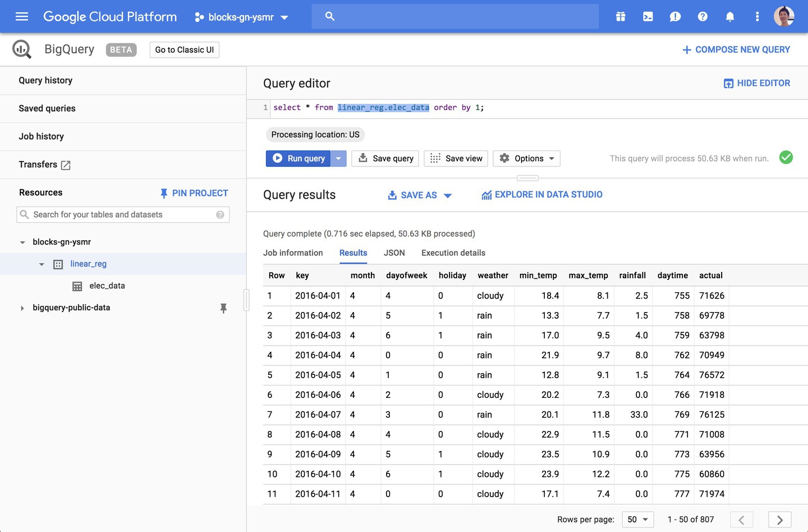Open the user account avatar
The height and width of the screenshot is (532, 808).
tap(784, 16)
